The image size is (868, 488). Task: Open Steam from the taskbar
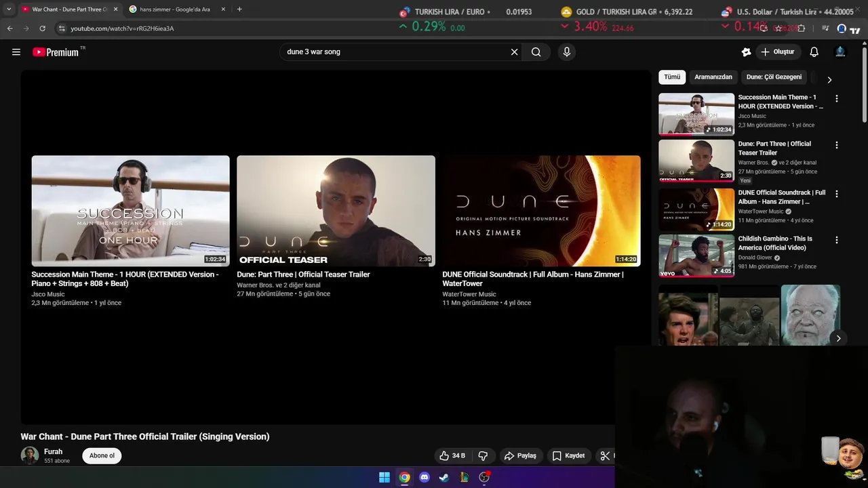coord(444,477)
